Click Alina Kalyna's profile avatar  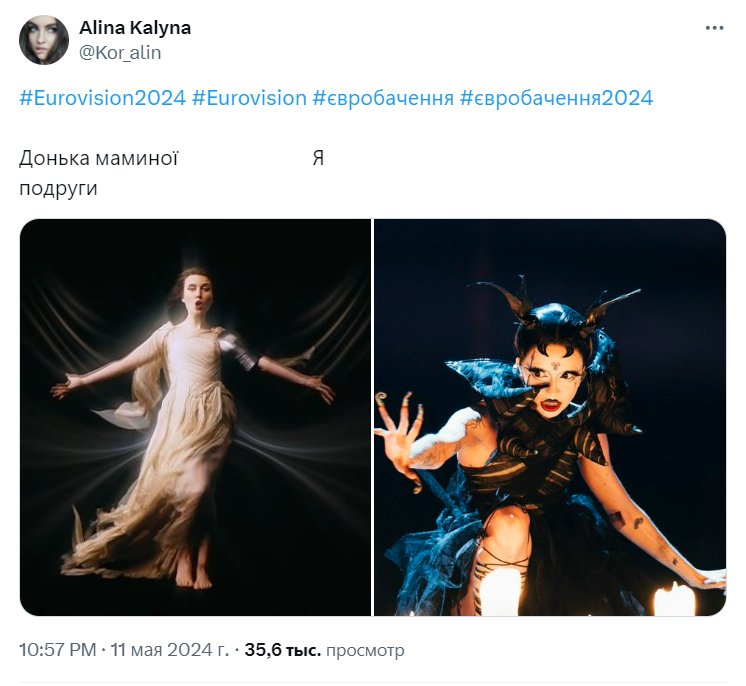pos(44,41)
